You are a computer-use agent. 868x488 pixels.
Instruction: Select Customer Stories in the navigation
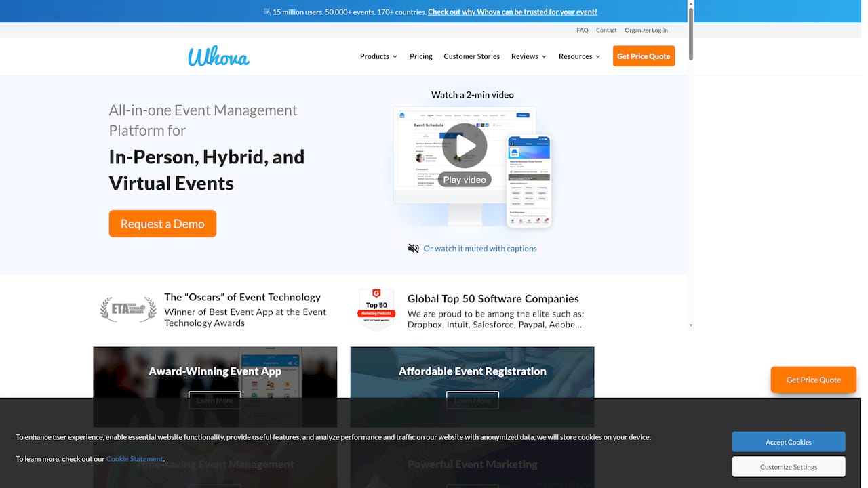[471, 56]
